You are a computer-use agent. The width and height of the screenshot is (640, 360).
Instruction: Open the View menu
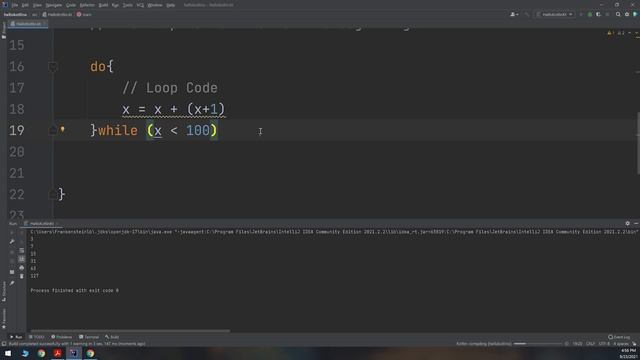point(37,5)
